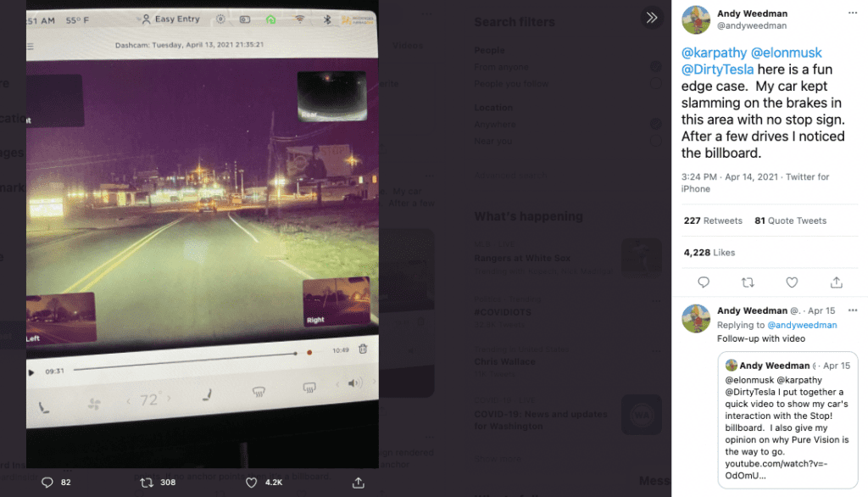Open the share icon below the photo
The height and width of the screenshot is (497, 868).
tap(359, 482)
